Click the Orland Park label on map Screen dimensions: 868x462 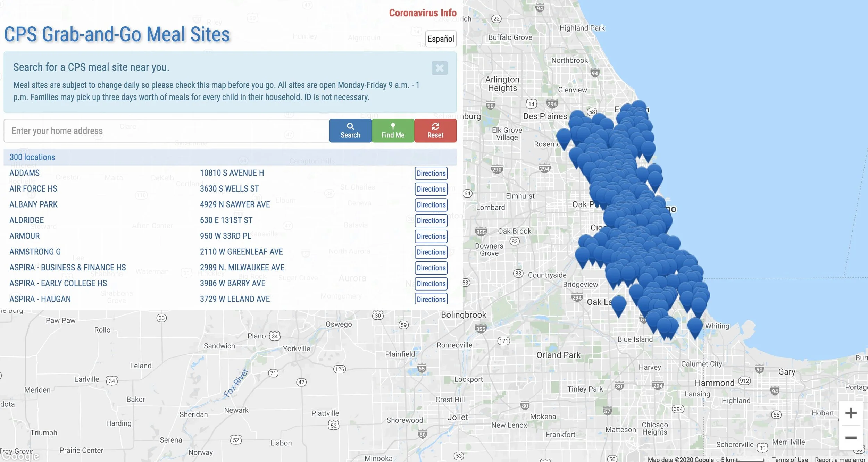point(558,355)
